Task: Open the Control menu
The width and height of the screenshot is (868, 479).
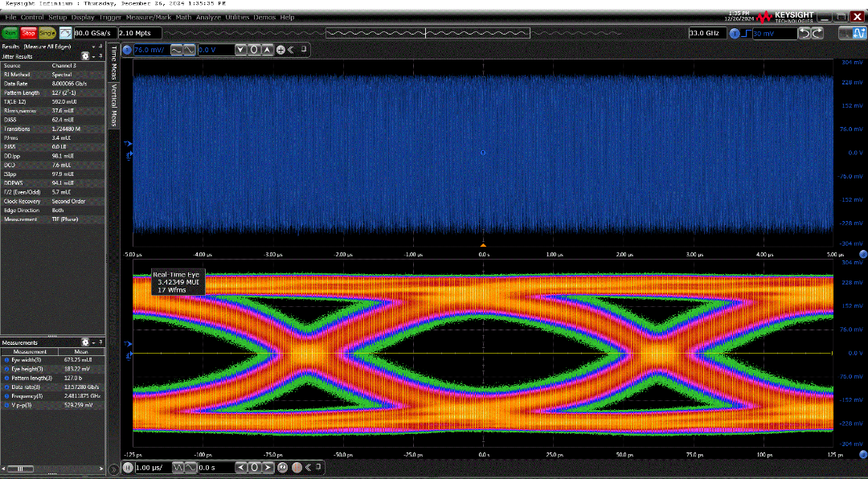Action: [32, 17]
